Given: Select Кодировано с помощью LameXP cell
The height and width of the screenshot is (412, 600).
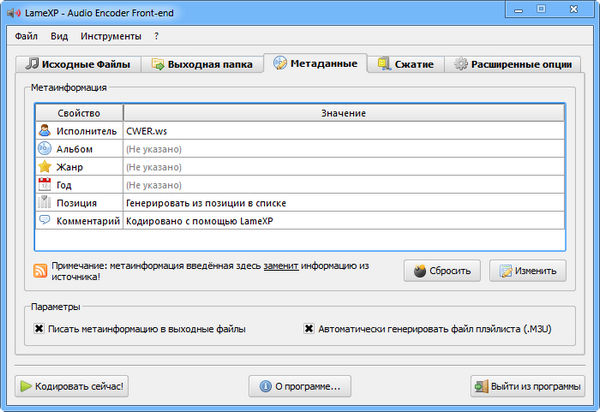Looking at the screenshot, I should point(344,221).
